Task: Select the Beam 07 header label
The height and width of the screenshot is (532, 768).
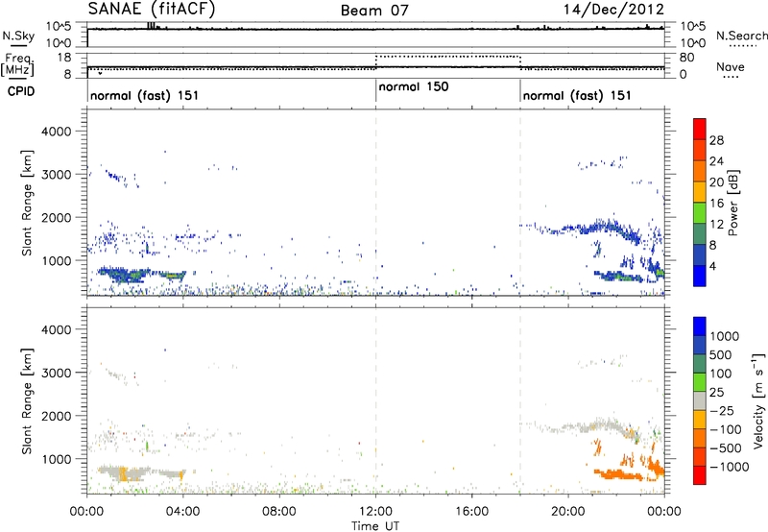Action: tap(374, 11)
